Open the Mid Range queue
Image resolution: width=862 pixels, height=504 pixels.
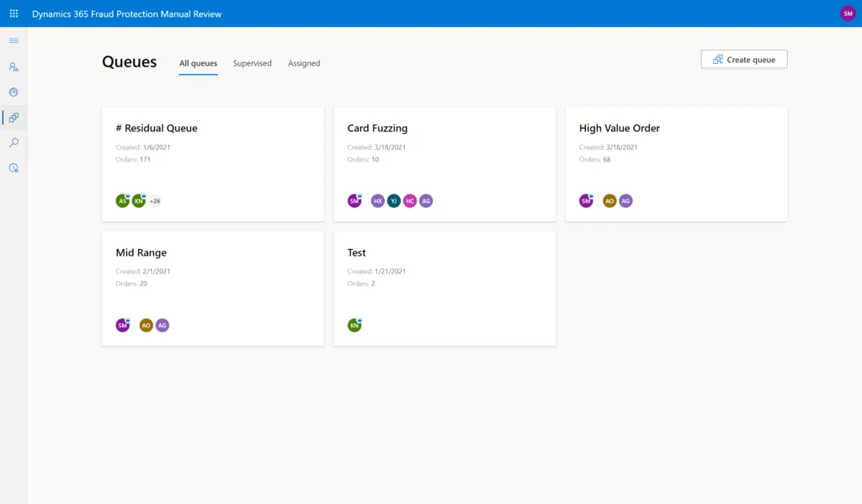click(141, 253)
